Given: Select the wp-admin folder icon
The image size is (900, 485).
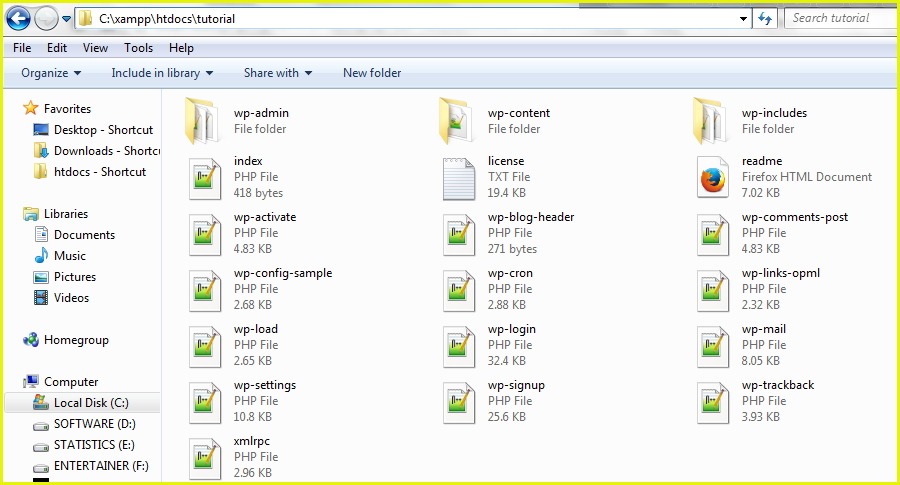Looking at the screenshot, I should pos(202,121).
